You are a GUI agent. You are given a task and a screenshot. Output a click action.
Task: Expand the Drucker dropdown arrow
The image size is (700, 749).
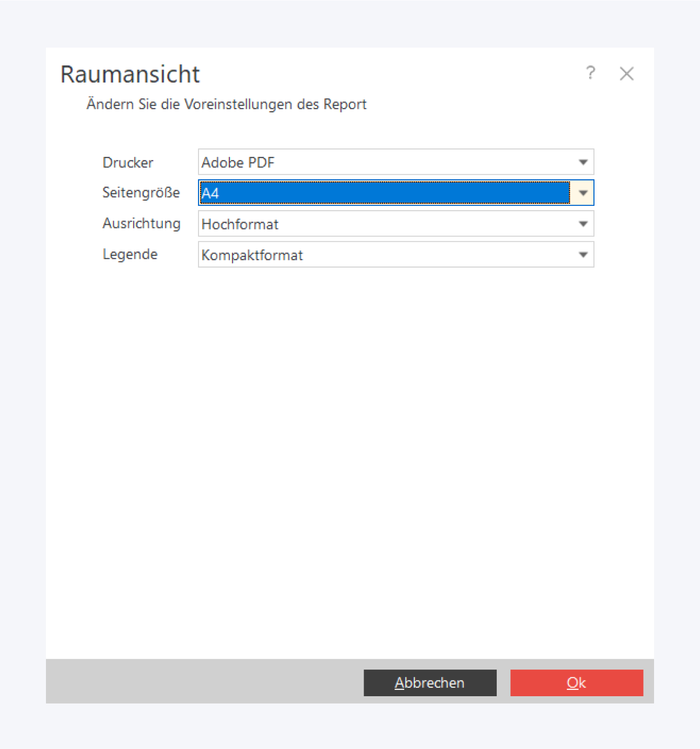pyautogui.click(x=583, y=163)
